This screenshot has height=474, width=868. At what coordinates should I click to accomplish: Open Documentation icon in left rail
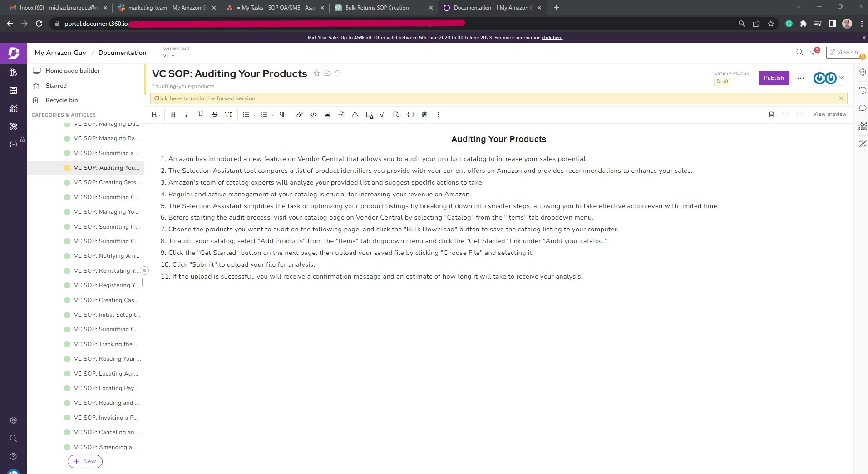[13, 73]
